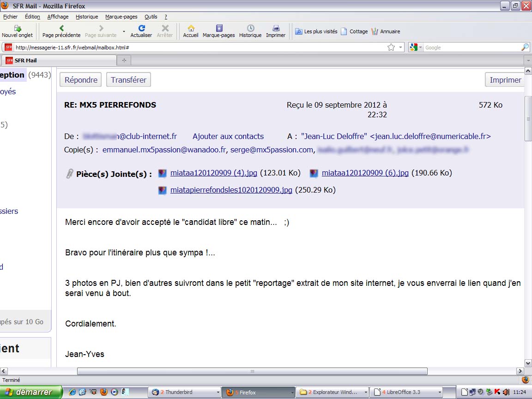The width and height of the screenshot is (532, 399).
Task: Expand the Thunderbird taskbar group
Action: [218, 392]
